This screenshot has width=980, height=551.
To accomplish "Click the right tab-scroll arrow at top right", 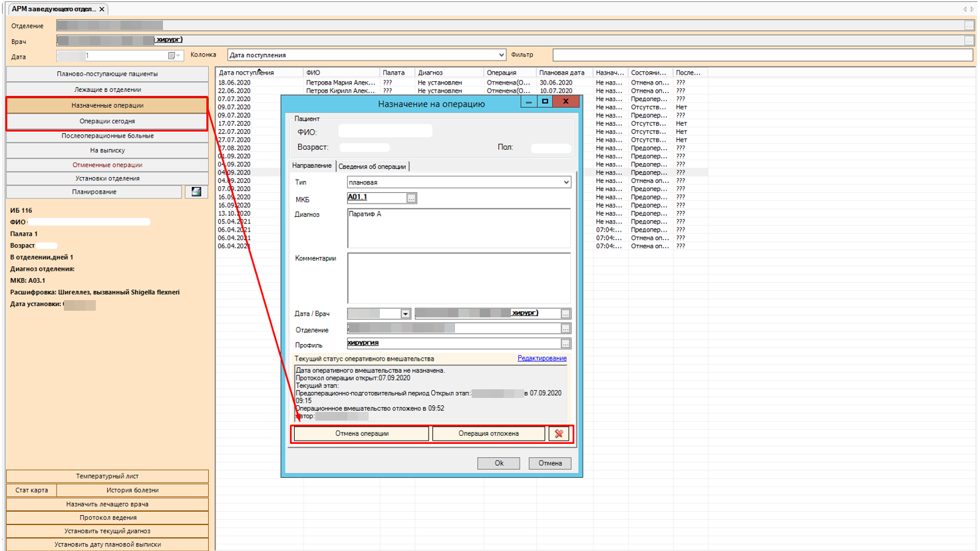I will coord(972,9).
